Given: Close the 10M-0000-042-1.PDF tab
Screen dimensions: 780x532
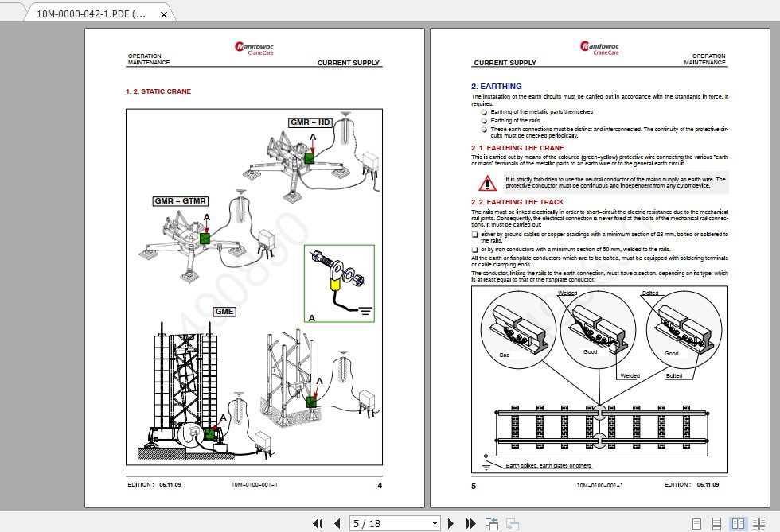Looking at the screenshot, I should [164, 14].
